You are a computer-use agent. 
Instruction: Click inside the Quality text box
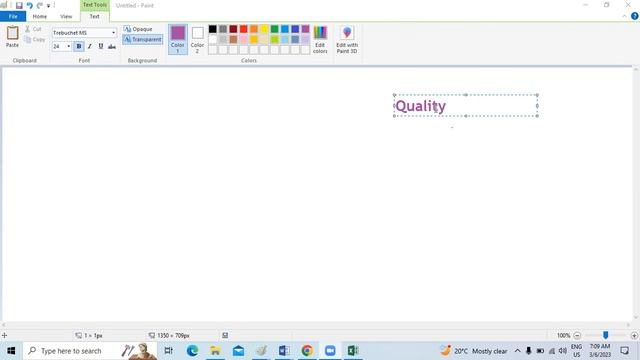[x=466, y=106]
